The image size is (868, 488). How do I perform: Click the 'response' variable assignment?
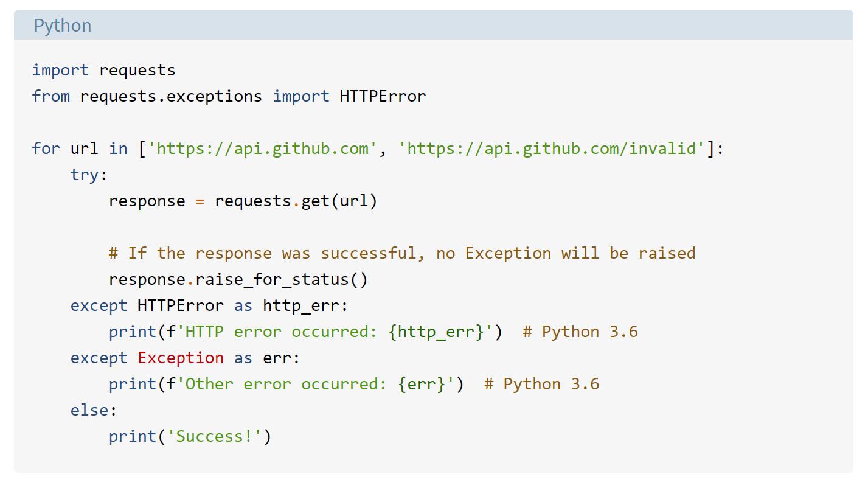coord(147,201)
